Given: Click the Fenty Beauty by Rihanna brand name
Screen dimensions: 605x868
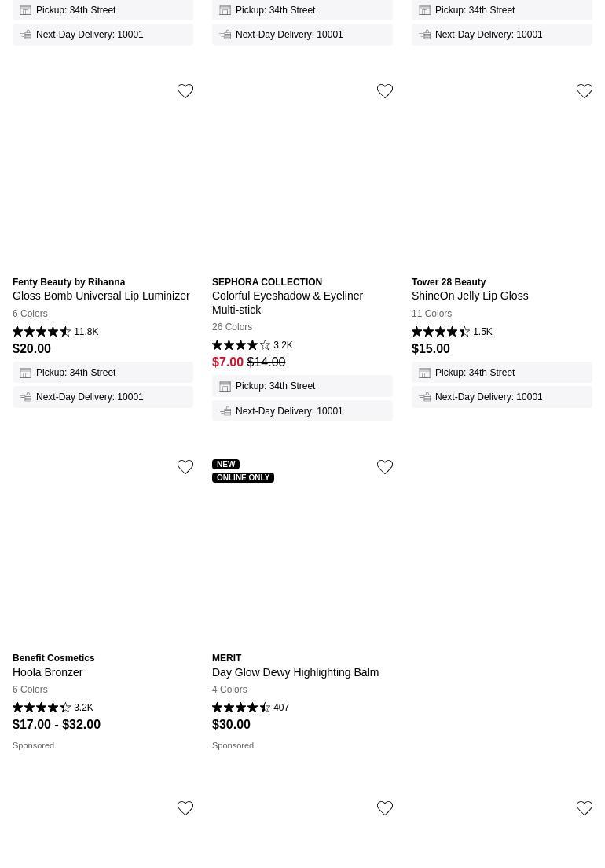Looking at the screenshot, I should [x=69, y=282].
